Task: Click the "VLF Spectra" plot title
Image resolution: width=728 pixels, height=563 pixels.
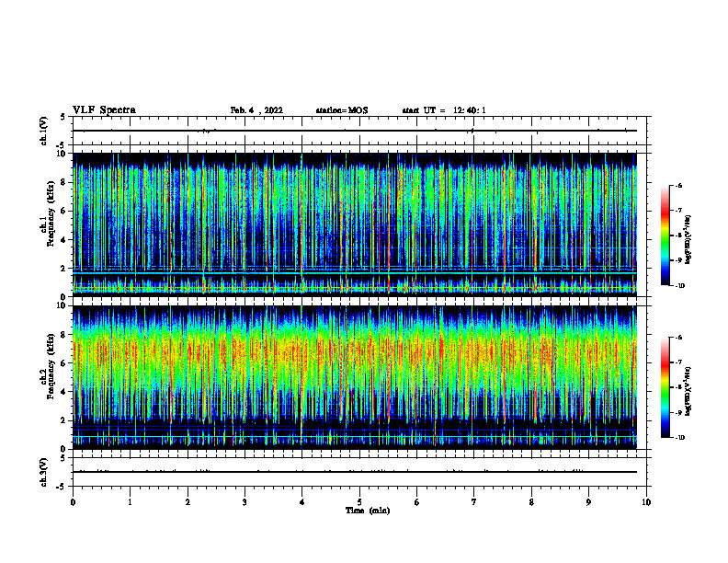Action: point(104,110)
